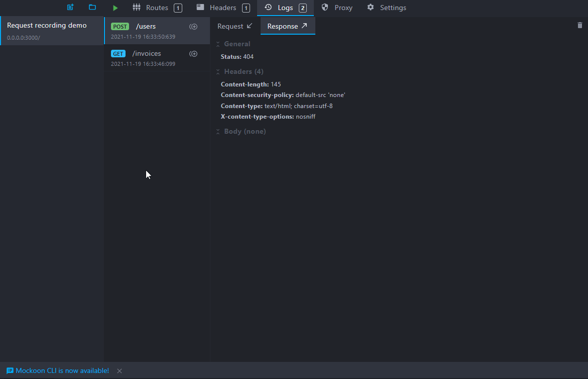Switch to the Request tab
The image size is (588, 379).
coord(234,26)
